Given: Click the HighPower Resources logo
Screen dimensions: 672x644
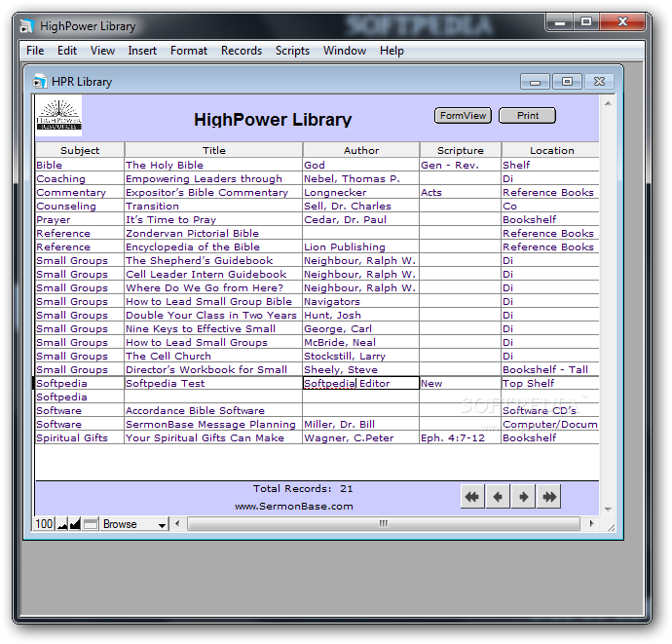Looking at the screenshot, I should pos(58,115).
